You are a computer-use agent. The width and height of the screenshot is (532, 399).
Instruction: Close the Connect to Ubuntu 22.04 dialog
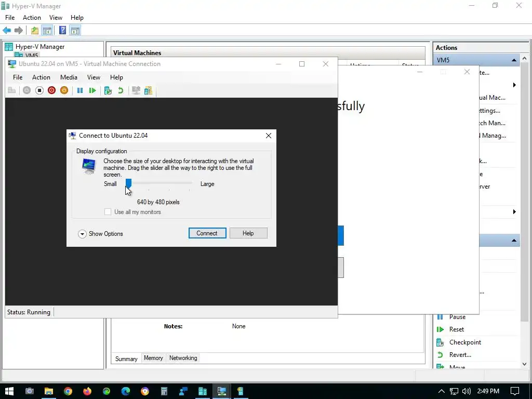click(x=269, y=136)
